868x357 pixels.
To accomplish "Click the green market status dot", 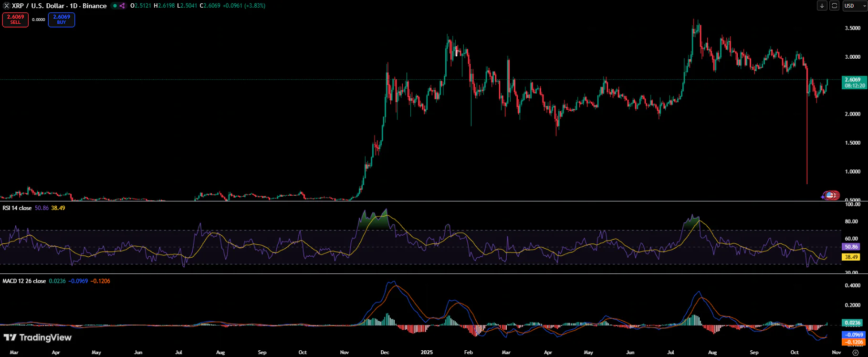I will tap(115, 6).
